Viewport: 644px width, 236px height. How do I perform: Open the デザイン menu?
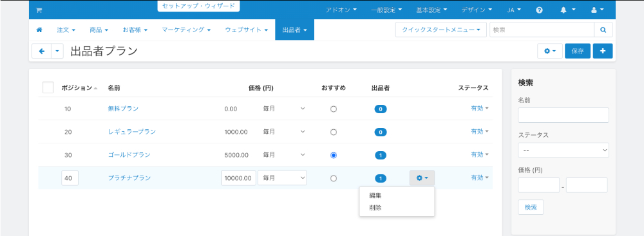(477, 10)
